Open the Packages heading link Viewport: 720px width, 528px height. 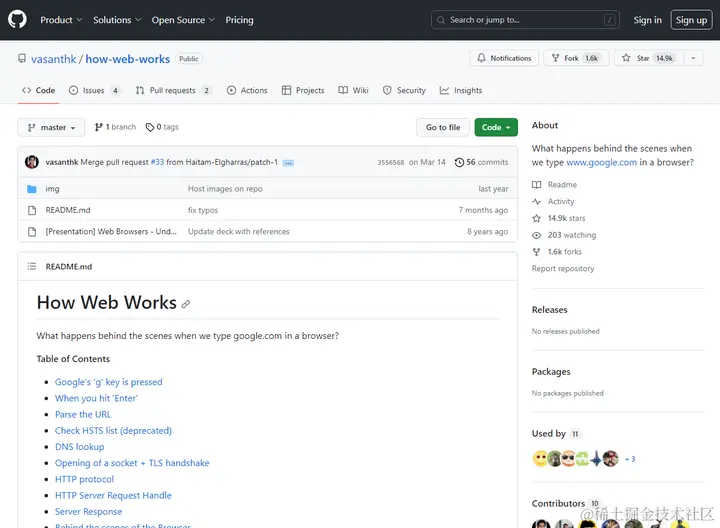tap(551, 371)
